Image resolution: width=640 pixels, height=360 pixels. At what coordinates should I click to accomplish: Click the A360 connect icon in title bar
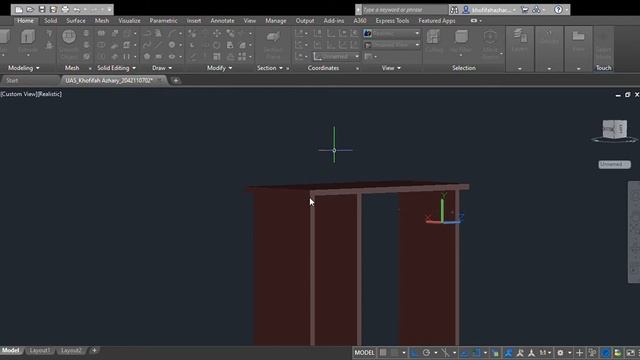coord(536,9)
